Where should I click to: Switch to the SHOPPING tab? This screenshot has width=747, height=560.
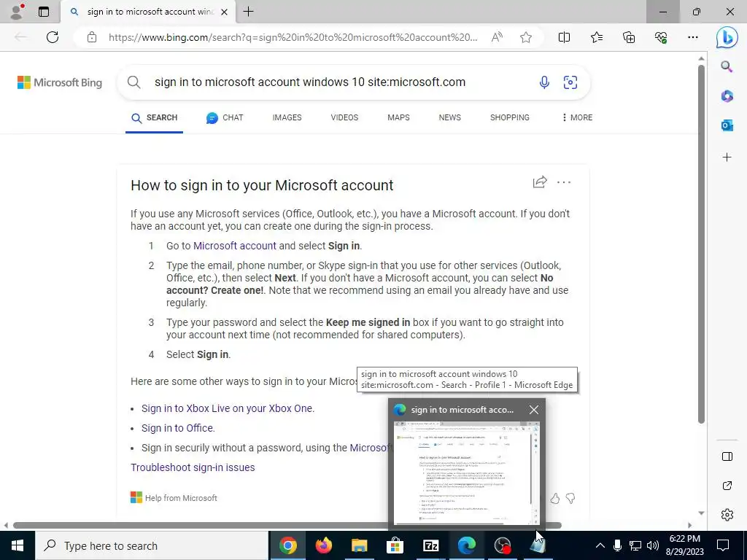pyautogui.click(x=510, y=117)
